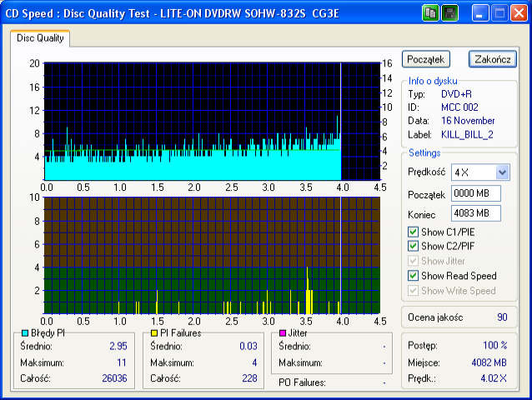The image size is (532, 400).
Task: Toggle the Show Jitter checkbox
Action: click(413, 261)
